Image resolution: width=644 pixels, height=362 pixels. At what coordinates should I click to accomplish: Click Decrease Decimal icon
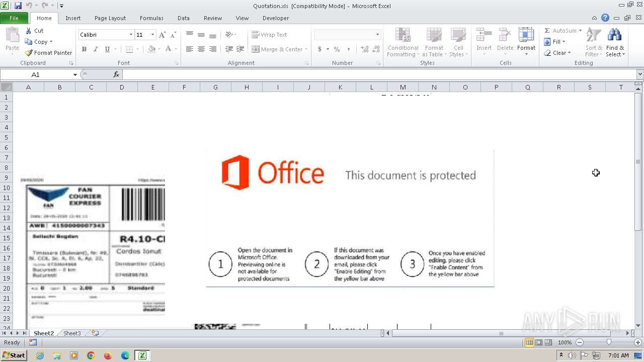(x=376, y=49)
